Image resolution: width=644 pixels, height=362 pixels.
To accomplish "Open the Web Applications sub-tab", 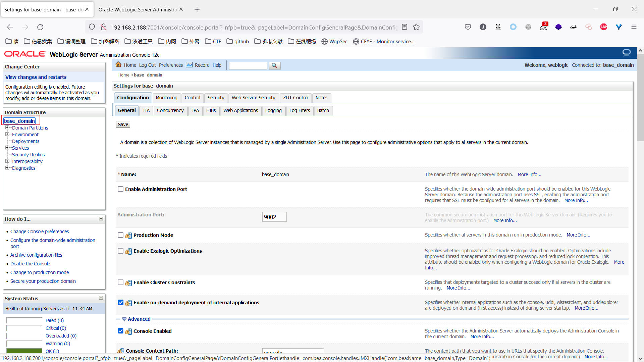I will point(240,110).
